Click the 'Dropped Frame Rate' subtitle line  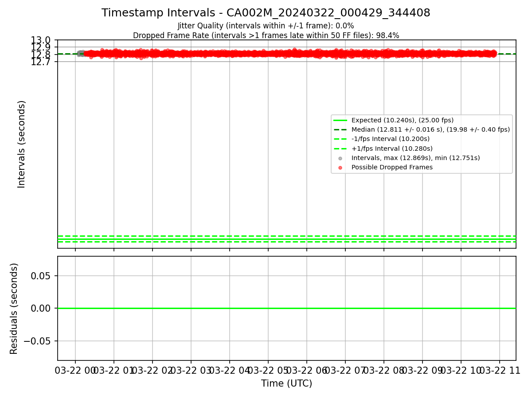tap(266, 35)
